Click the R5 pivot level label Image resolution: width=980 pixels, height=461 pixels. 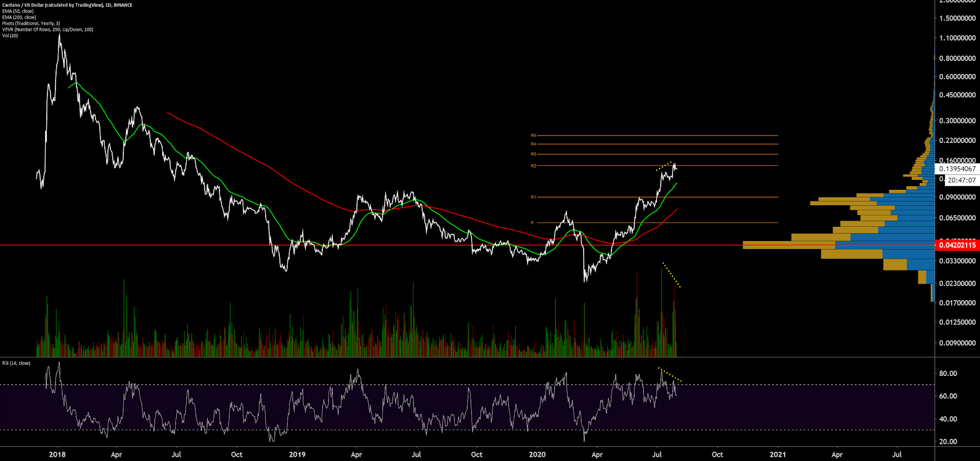coord(533,136)
